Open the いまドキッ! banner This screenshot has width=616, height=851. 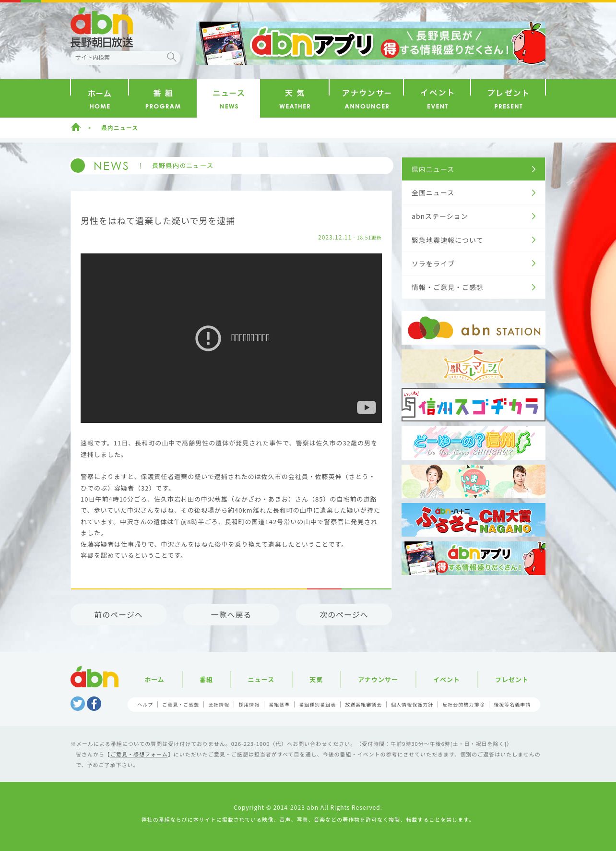coord(474,481)
